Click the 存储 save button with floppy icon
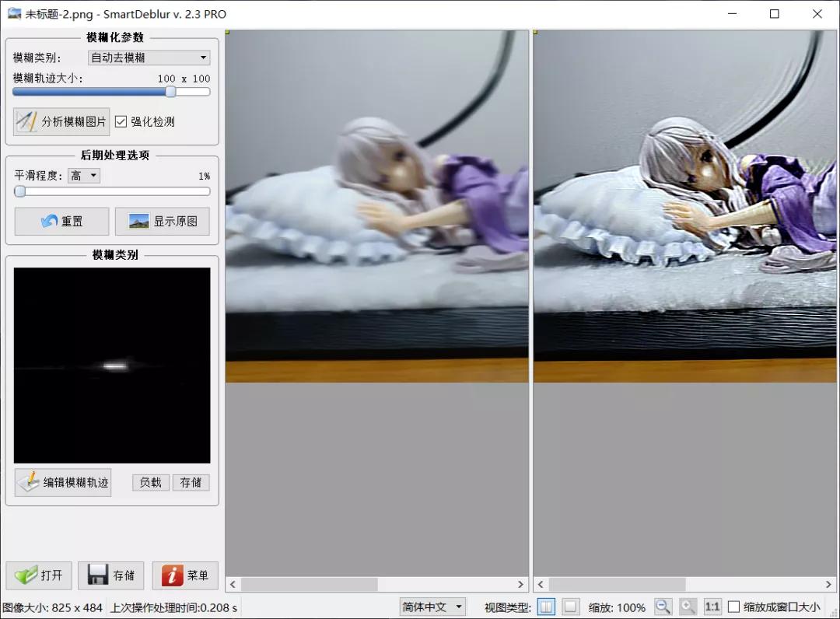 (x=111, y=575)
